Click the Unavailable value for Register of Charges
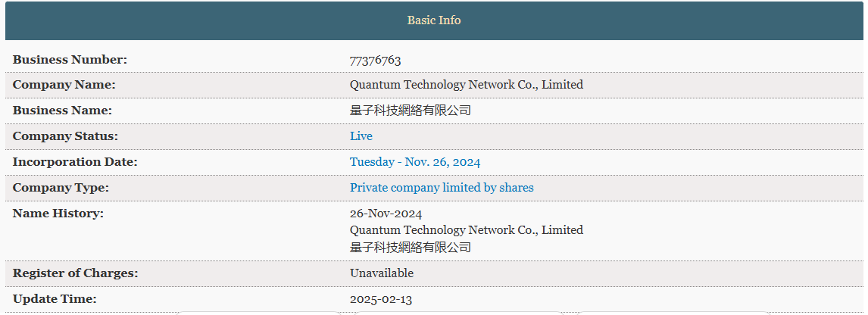This screenshot has height=315, width=868. [x=382, y=273]
